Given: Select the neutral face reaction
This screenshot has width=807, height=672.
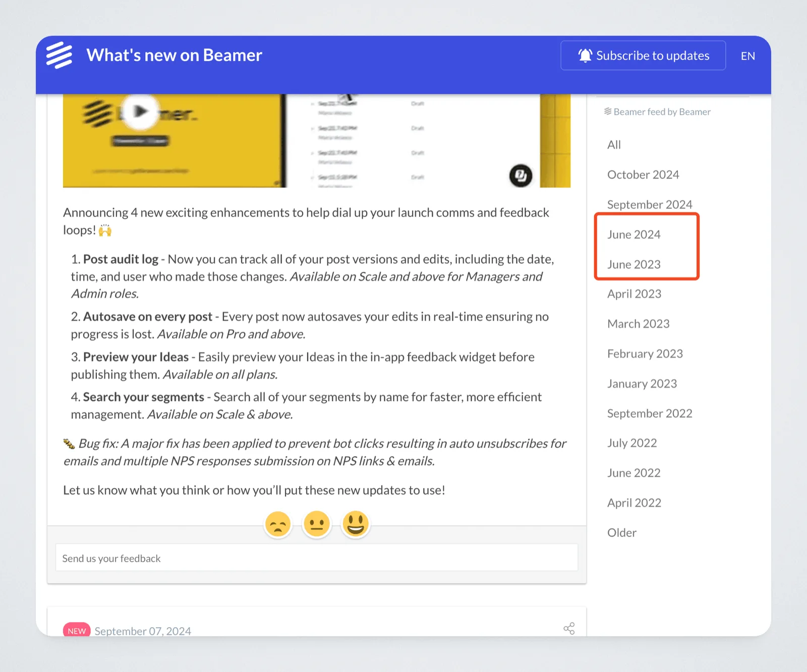Looking at the screenshot, I should point(316,524).
